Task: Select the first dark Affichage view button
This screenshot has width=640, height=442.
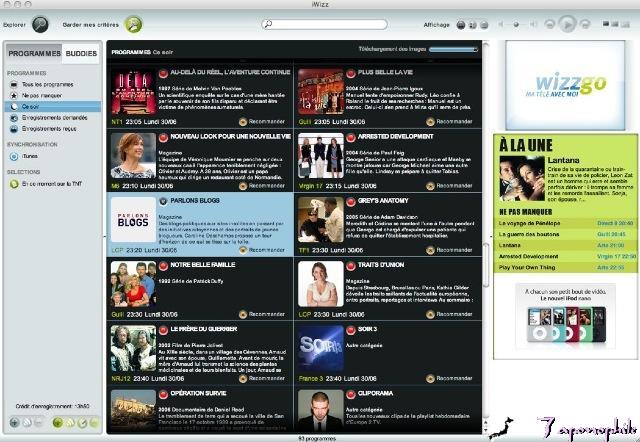Action: 461,25
